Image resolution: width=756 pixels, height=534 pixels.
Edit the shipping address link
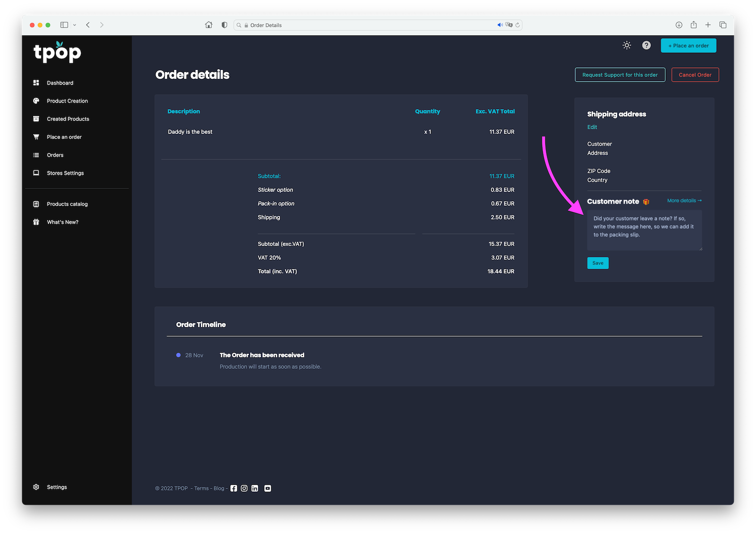592,127
